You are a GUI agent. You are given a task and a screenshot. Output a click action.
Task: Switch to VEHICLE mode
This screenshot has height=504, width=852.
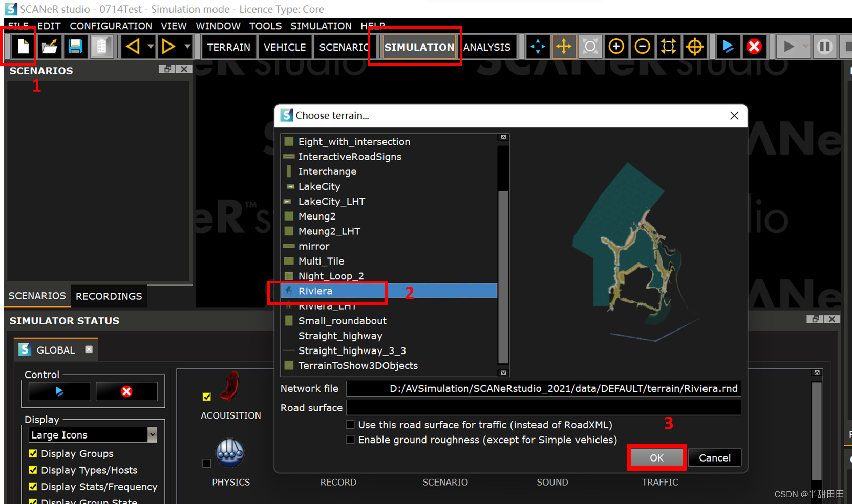pos(285,47)
